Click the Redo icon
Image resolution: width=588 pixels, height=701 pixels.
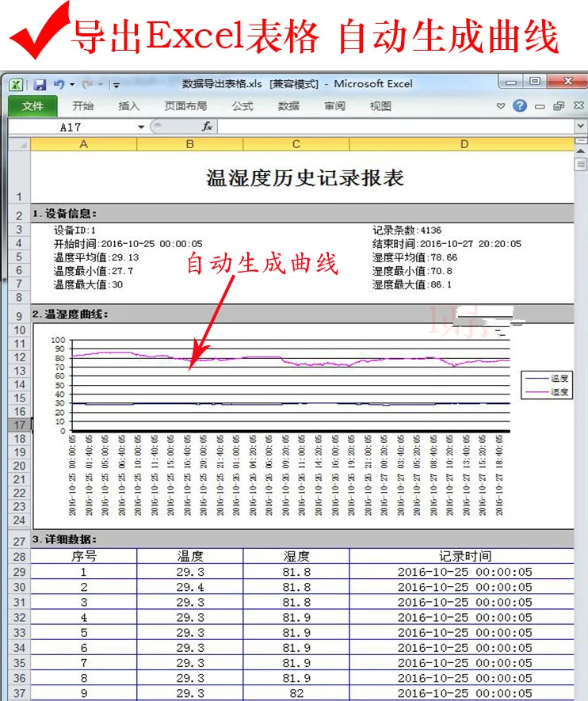tap(87, 84)
